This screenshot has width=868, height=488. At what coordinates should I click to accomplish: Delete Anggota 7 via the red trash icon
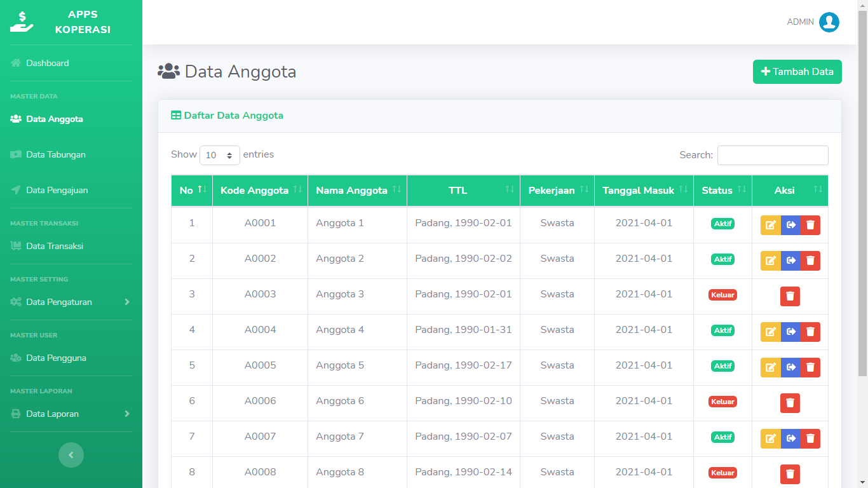click(810, 438)
